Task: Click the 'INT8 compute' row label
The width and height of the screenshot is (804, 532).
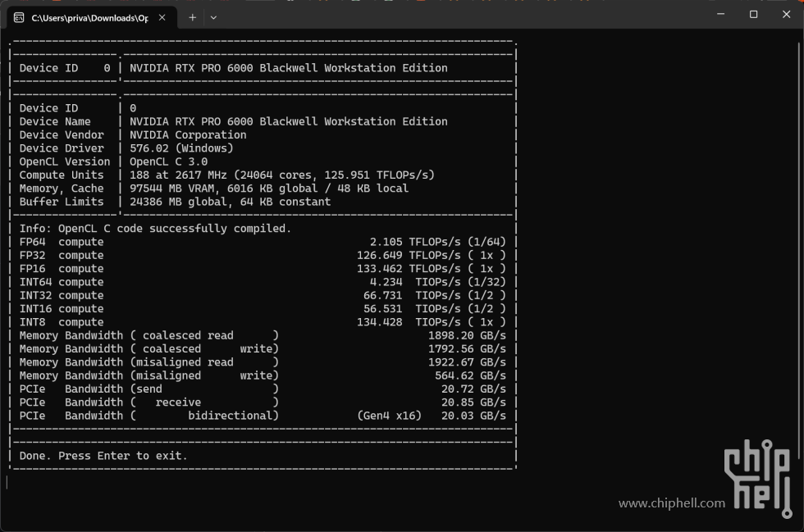Action: coord(62,321)
